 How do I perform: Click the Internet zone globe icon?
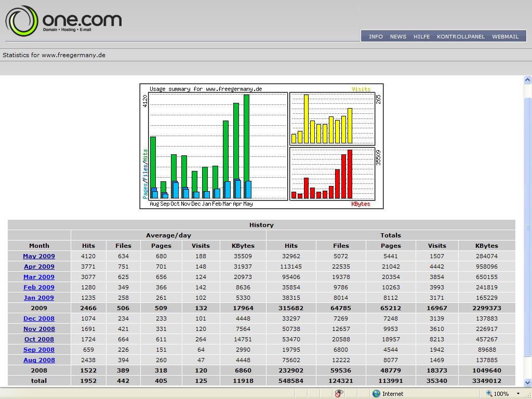(376, 394)
